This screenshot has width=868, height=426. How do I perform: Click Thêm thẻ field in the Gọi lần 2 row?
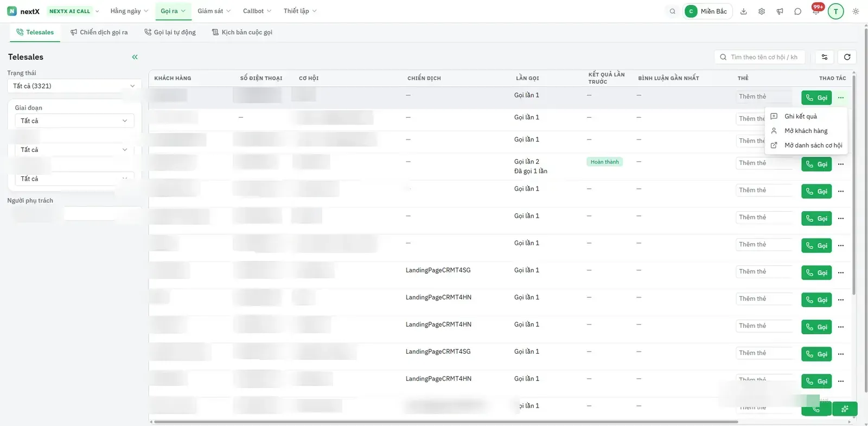coord(764,163)
